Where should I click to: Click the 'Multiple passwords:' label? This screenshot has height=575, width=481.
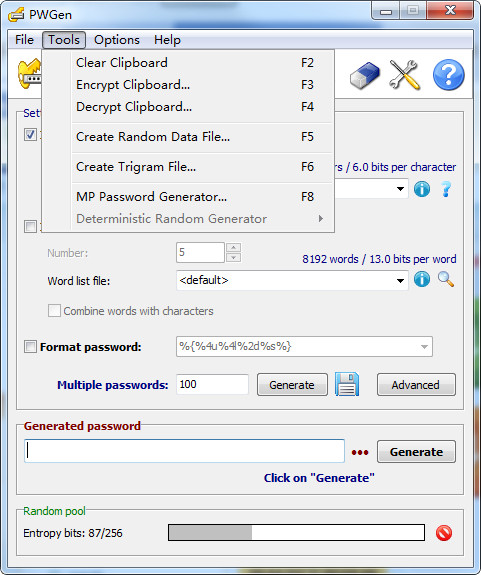tap(113, 385)
